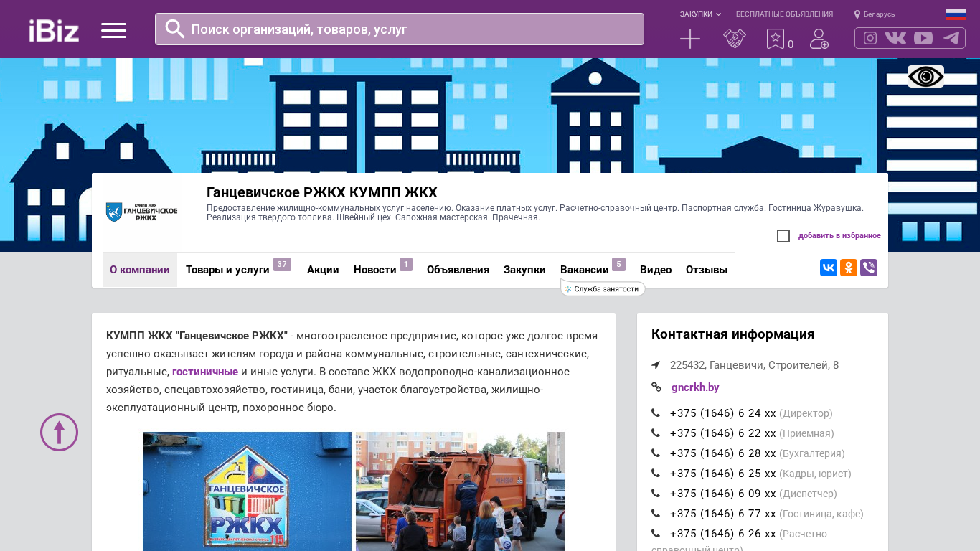
Task: Share company page on Odnoklassniki
Action: pos(849,268)
